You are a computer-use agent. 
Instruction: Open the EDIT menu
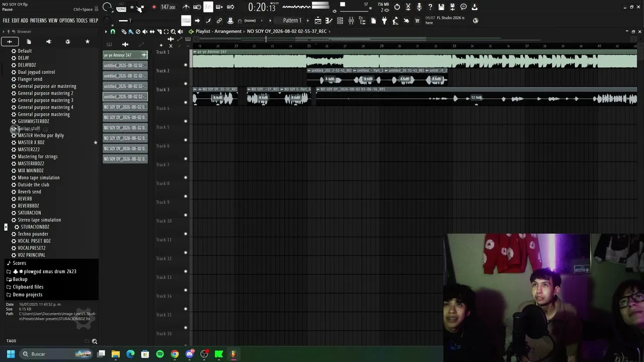[x=16, y=21]
